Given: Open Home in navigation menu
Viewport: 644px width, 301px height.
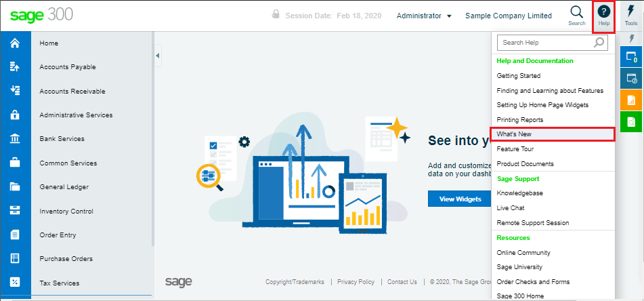Looking at the screenshot, I should tap(49, 43).
